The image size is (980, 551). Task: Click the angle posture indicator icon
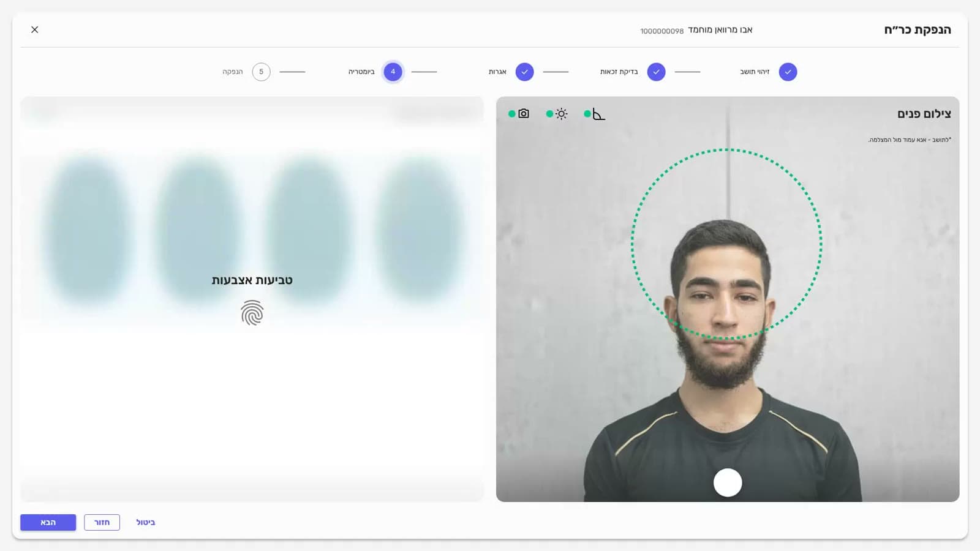(x=598, y=114)
